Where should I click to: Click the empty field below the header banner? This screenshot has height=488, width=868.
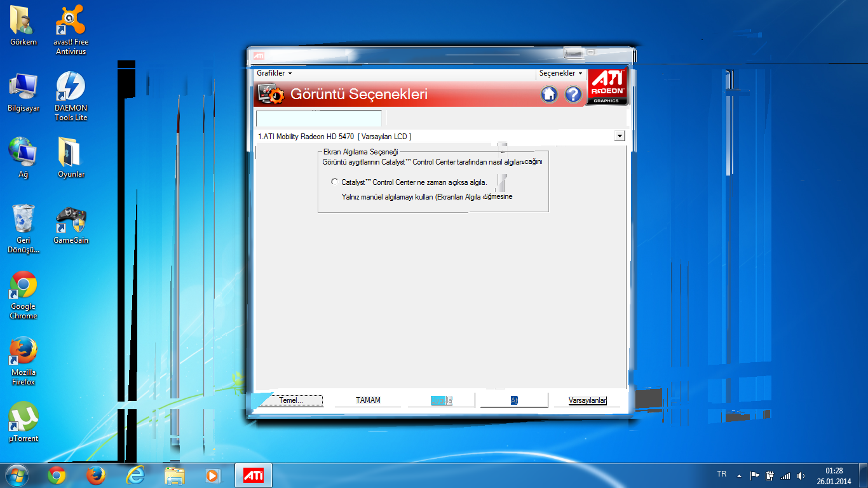point(319,119)
